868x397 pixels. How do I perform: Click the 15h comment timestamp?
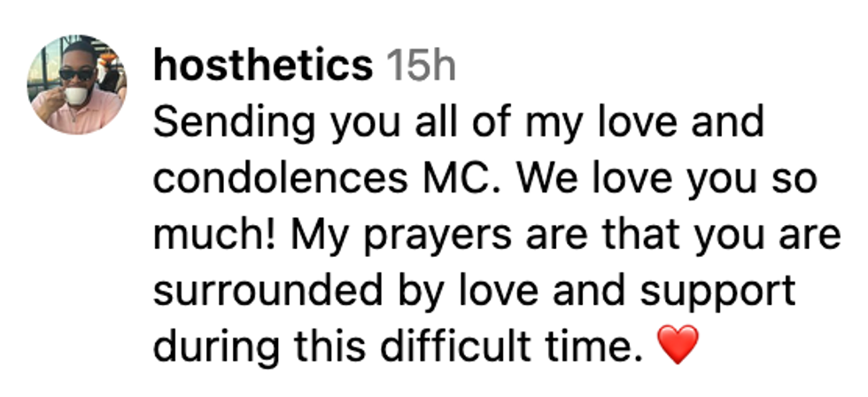[421, 66]
